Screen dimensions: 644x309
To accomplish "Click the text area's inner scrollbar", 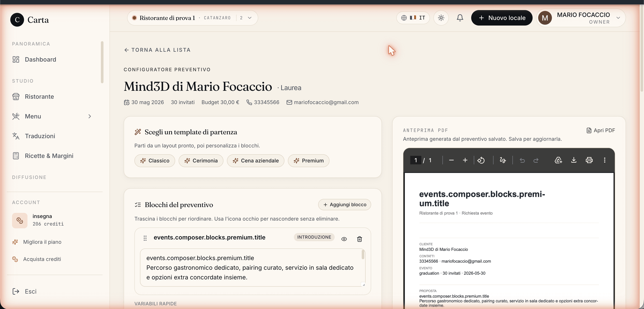I will coord(363,255).
